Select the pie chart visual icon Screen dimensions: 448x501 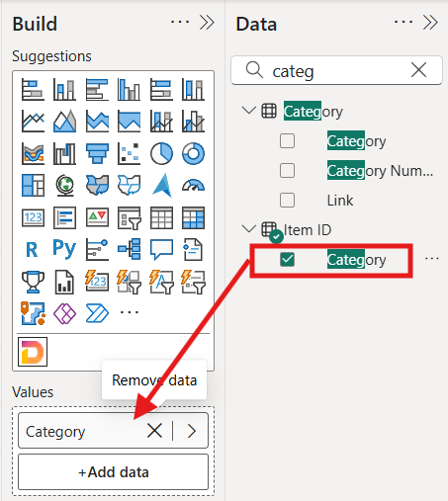tap(161, 153)
